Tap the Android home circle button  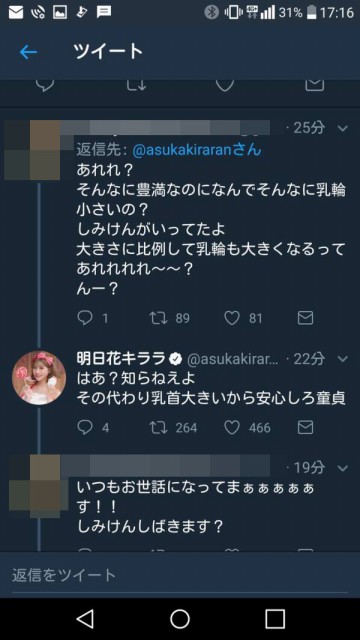point(180,619)
